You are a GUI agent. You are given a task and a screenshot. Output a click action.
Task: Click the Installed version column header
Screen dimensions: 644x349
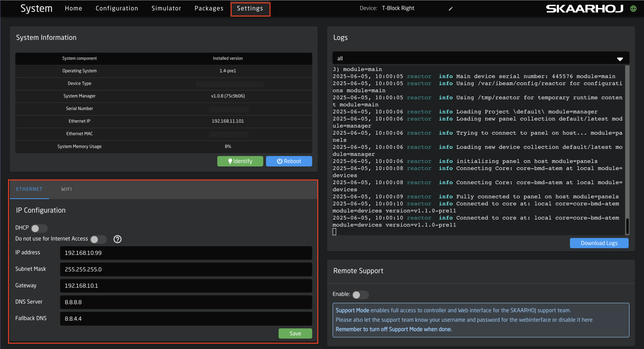(x=228, y=58)
